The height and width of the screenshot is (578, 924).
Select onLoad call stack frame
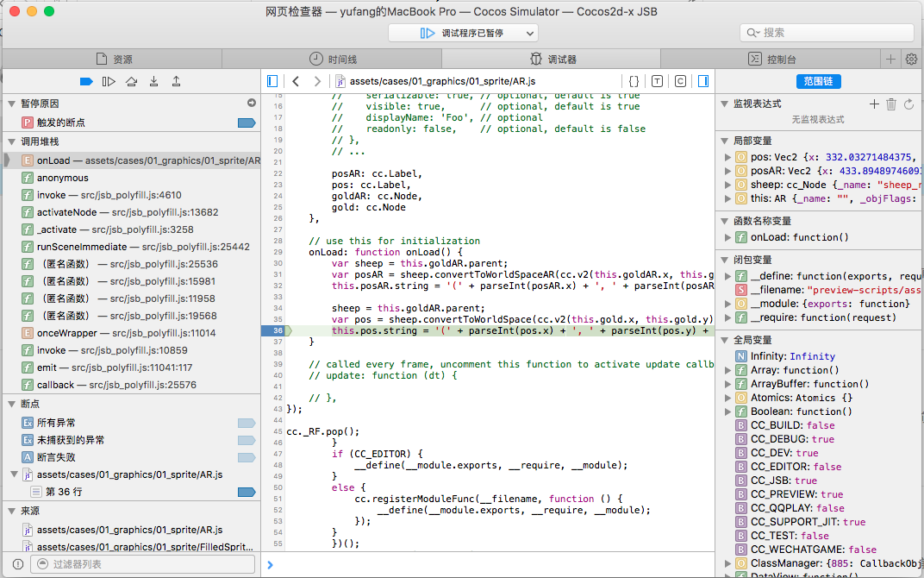[x=132, y=160]
